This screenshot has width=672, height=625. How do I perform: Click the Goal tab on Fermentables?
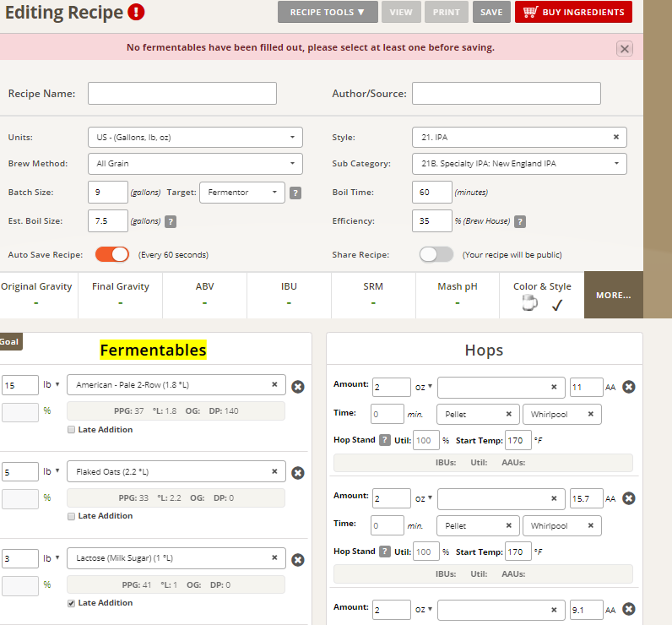click(10, 342)
